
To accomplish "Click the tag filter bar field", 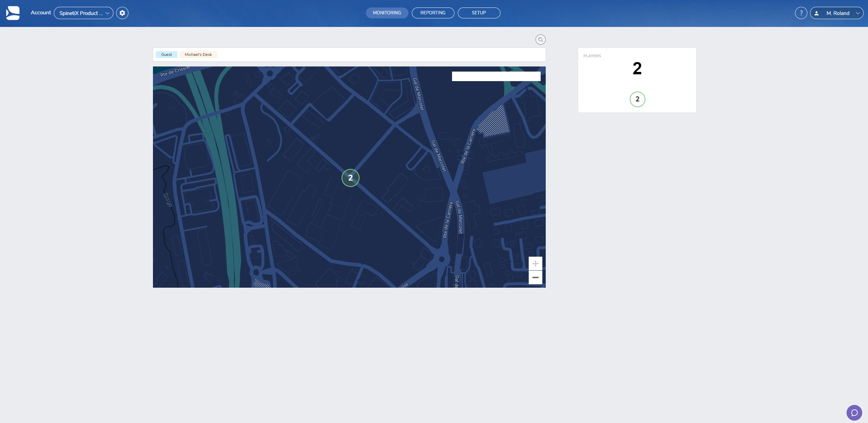I will click(x=349, y=55).
